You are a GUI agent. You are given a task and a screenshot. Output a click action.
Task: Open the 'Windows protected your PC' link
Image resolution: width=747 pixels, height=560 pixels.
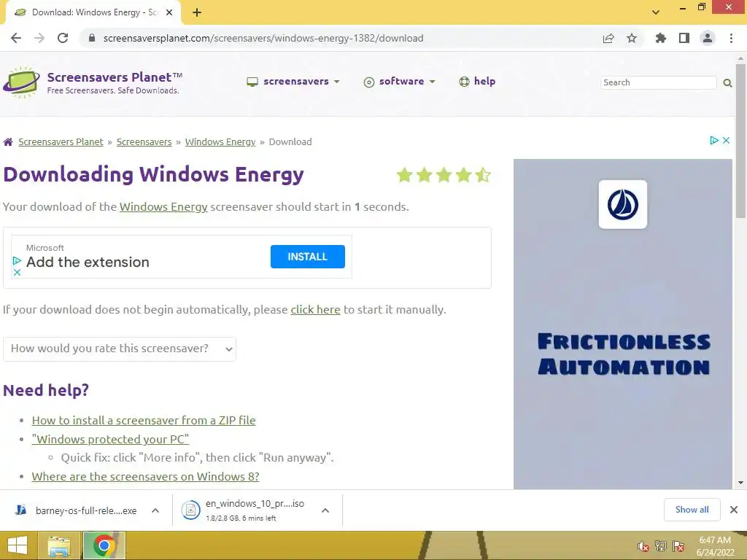pyautogui.click(x=110, y=439)
